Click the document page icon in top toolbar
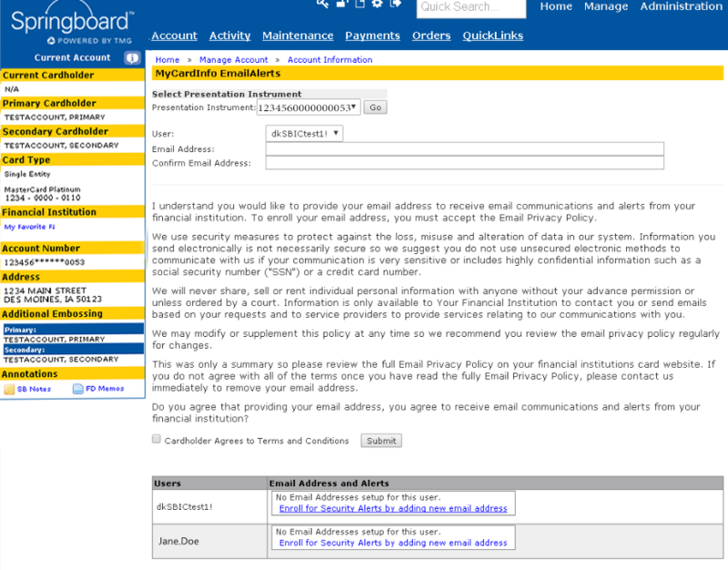Viewport: 728px width, 570px height. tap(359, 4)
